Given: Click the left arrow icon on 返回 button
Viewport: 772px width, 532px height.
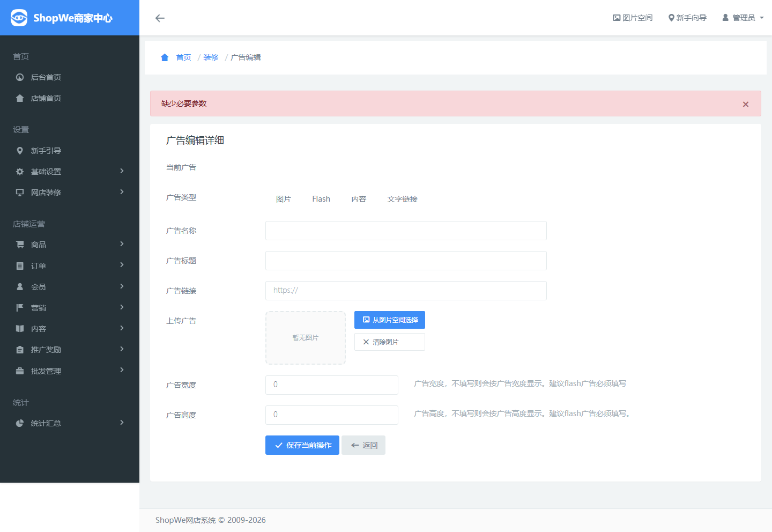Looking at the screenshot, I should [x=355, y=445].
